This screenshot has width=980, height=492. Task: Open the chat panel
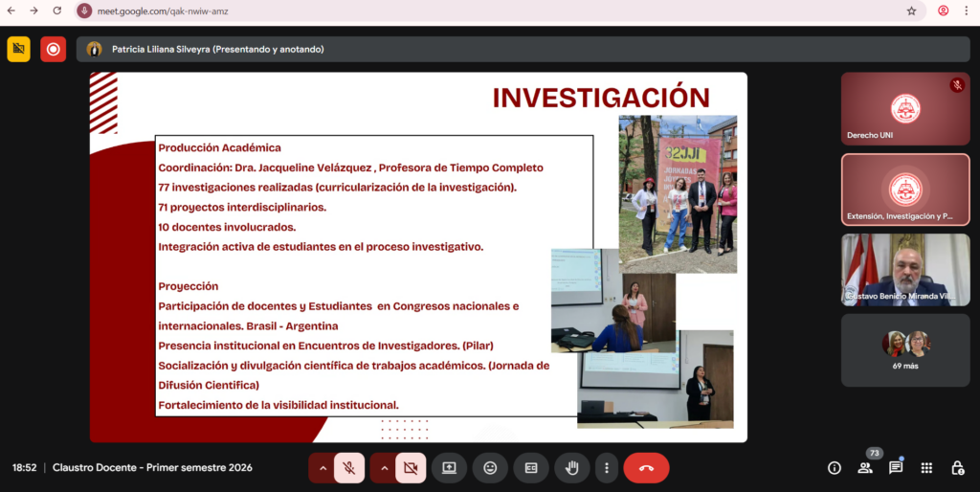click(896, 468)
